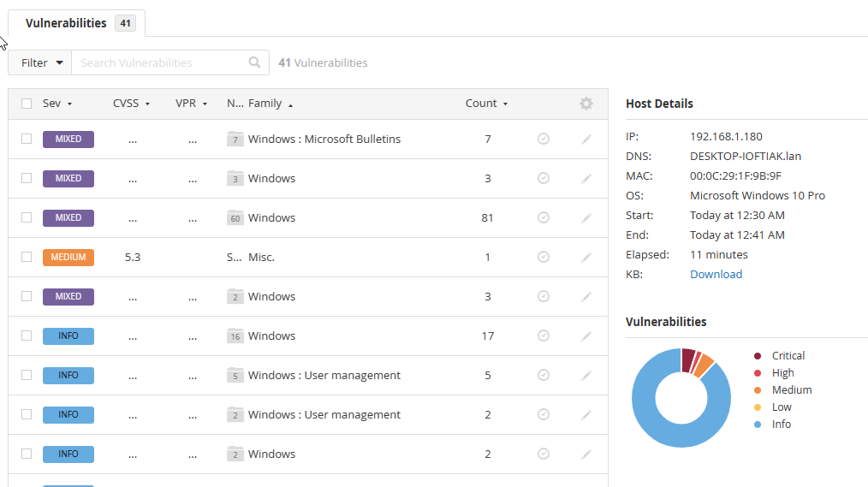
Task: Open the Filter dropdown
Action: click(x=40, y=62)
